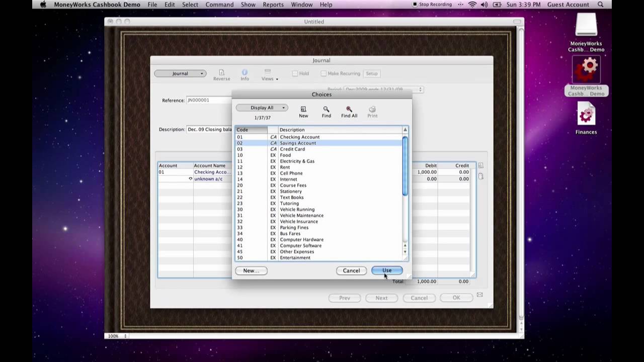The width and height of the screenshot is (644, 362).
Task: Open the Display All dropdown
Action: pyautogui.click(x=262, y=108)
